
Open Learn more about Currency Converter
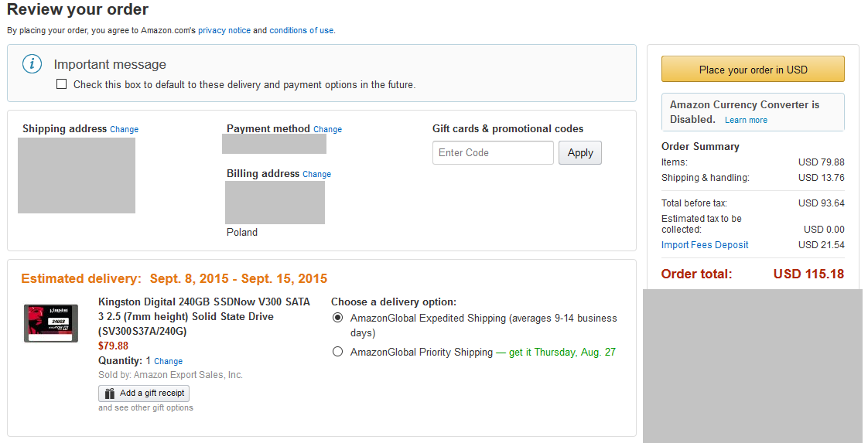click(746, 120)
